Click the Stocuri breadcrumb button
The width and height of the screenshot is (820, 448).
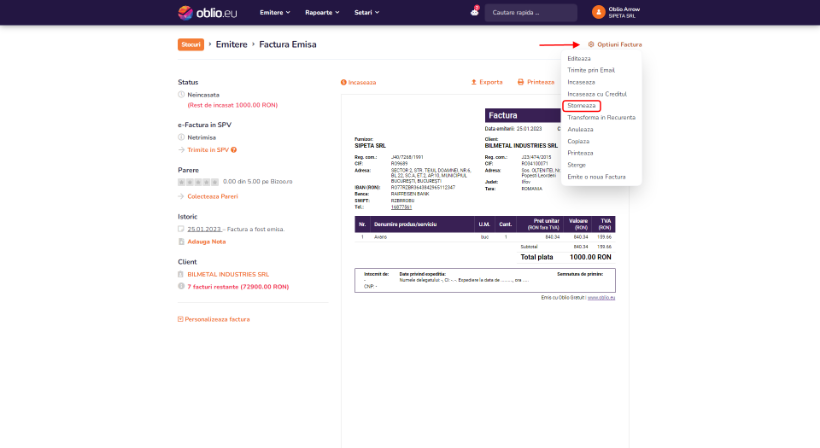pyautogui.click(x=191, y=45)
